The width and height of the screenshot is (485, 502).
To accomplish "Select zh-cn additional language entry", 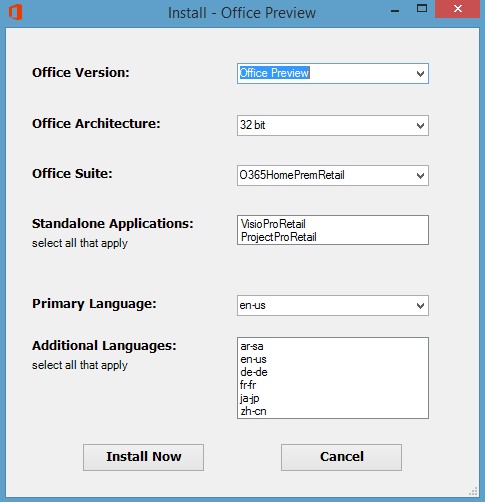I will 253,411.
